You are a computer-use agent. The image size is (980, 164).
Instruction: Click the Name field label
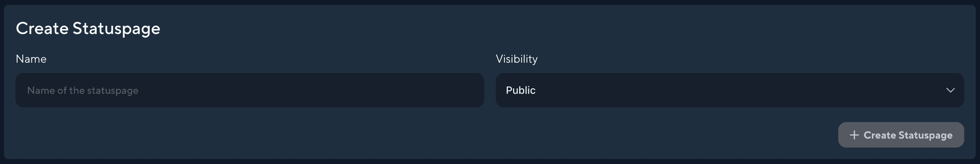[31, 59]
